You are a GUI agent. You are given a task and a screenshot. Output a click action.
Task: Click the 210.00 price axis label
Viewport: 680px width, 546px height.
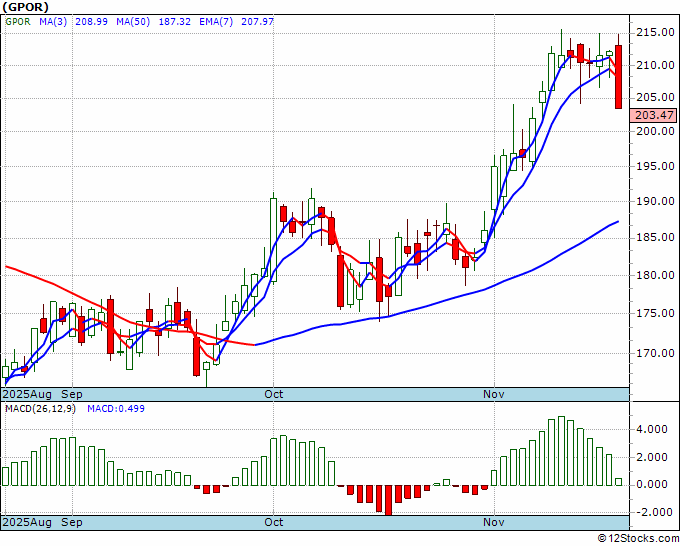tap(655, 65)
